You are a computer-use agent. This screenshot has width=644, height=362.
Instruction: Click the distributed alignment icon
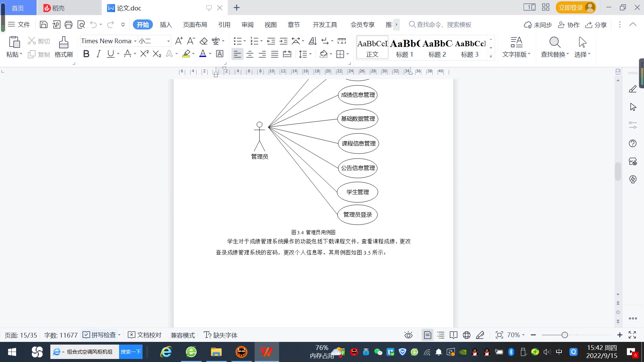click(x=287, y=54)
